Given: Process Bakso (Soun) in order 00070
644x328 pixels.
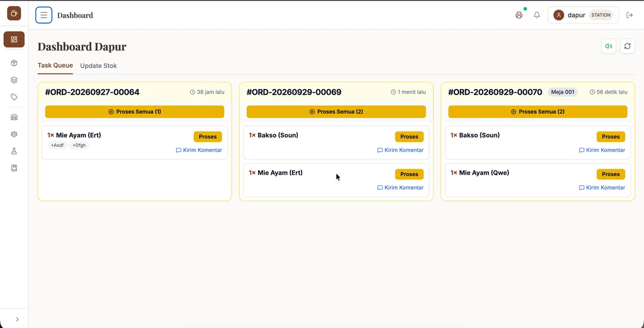Looking at the screenshot, I should [611, 137].
